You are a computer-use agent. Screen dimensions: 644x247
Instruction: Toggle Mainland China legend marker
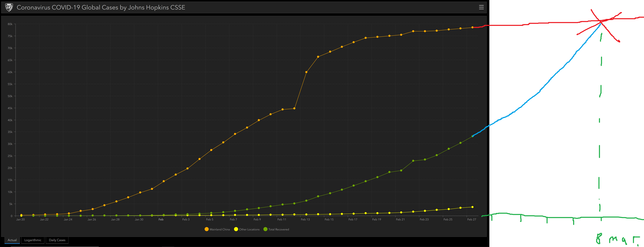tap(207, 229)
